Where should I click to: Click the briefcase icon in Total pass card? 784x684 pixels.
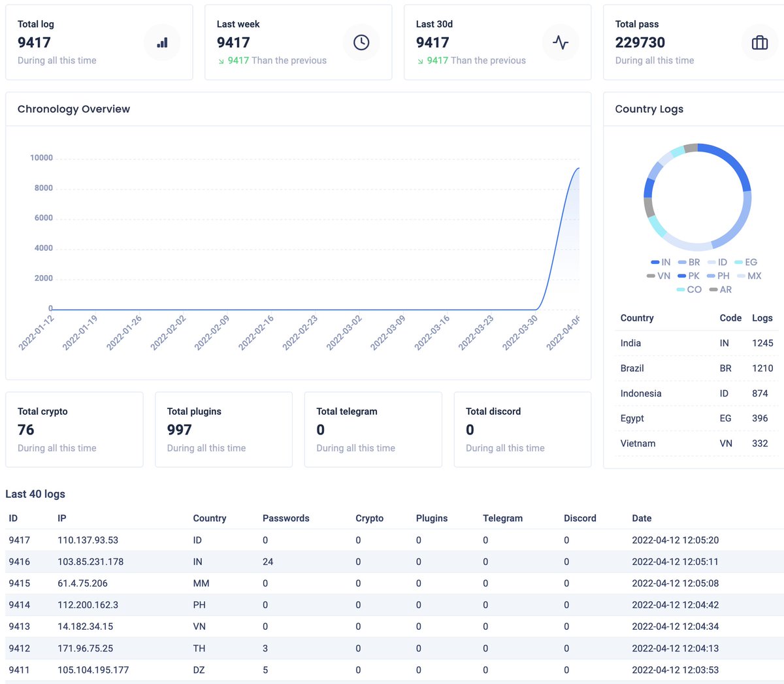[760, 42]
